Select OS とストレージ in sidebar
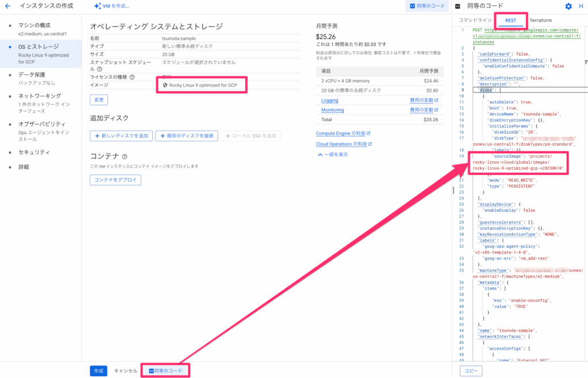This screenshot has width=588, height=378. 41,54
